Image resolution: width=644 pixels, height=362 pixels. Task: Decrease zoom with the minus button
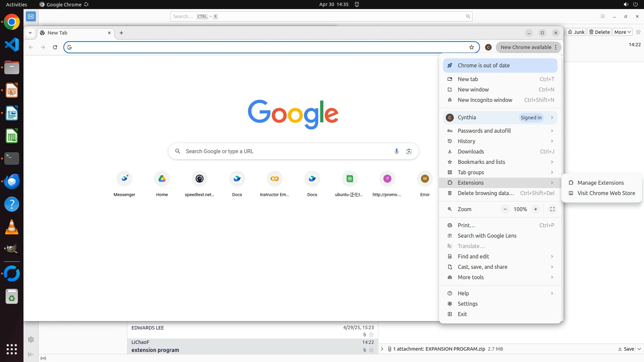[505, 209]
